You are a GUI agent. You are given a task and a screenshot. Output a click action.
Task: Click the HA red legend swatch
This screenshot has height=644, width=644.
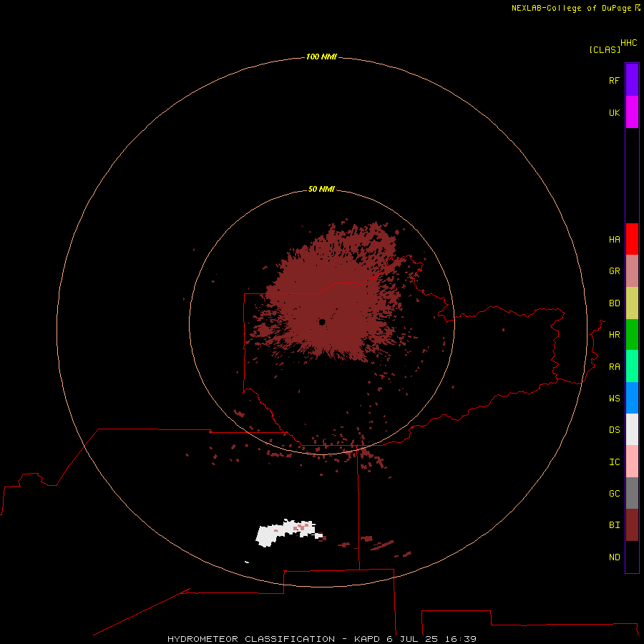[632, 239]
